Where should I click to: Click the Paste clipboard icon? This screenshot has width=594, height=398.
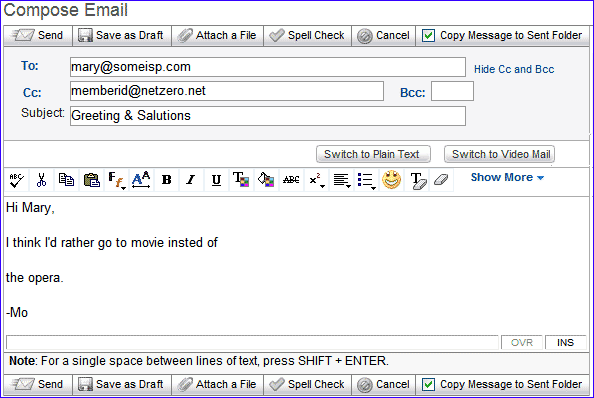click(x=91, y=180)
